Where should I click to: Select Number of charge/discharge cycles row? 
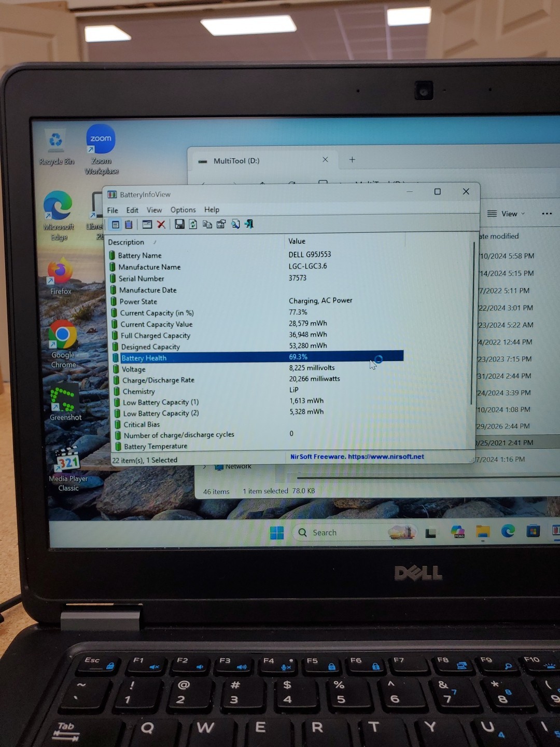pyautogui.click(x=259, y=435)
